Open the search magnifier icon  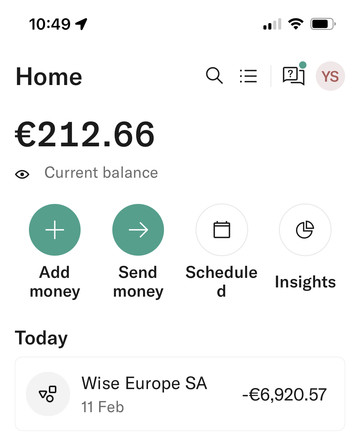point(214,76)
